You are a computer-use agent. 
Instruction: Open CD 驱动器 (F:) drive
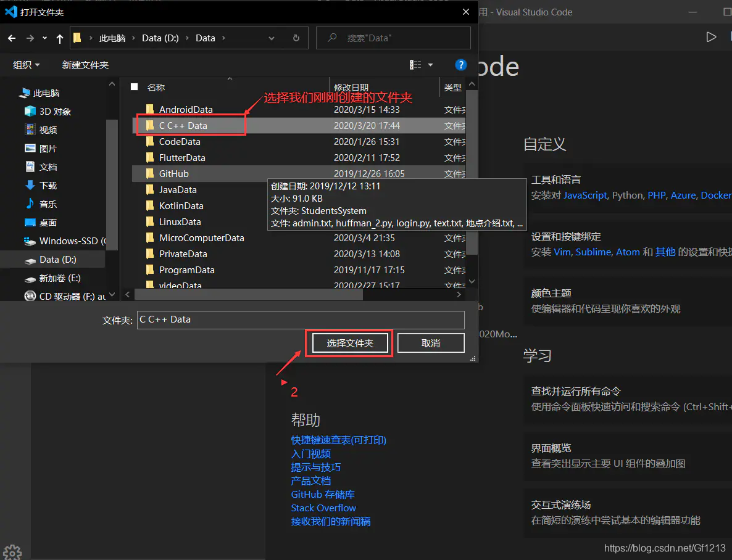tap(64, 296)
